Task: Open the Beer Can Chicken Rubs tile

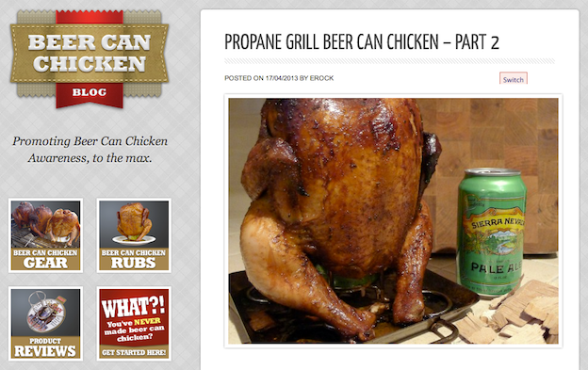Action: [134, 235]
